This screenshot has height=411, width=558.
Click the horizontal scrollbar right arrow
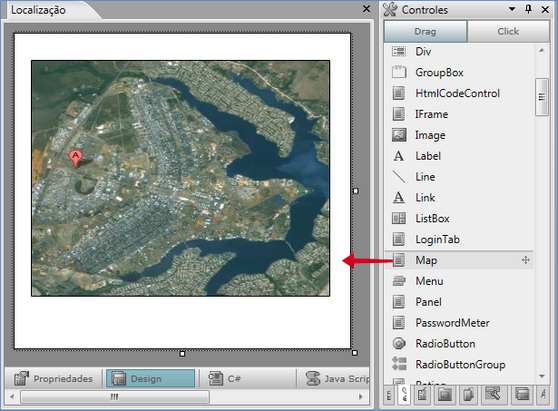(x=361, y=396)
